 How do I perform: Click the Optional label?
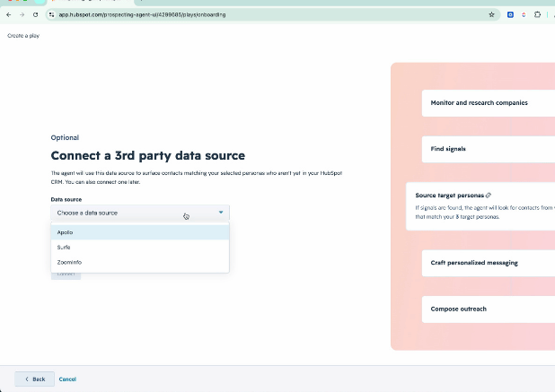tap(65, 137)
